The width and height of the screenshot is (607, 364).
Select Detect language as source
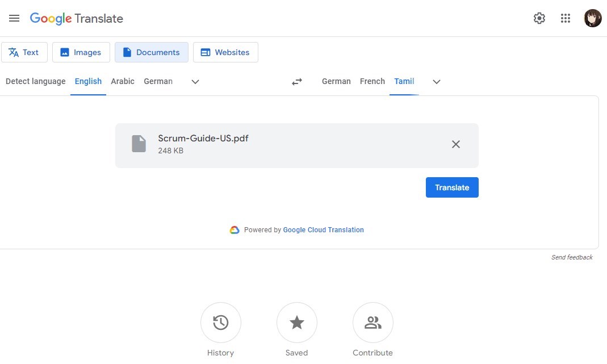[x=36, y=81]
